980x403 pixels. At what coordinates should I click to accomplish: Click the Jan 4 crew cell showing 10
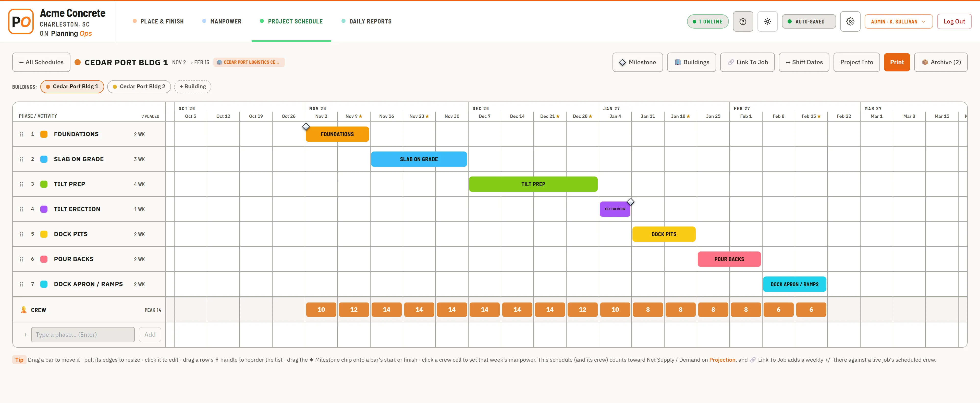[x=615, y=310]
